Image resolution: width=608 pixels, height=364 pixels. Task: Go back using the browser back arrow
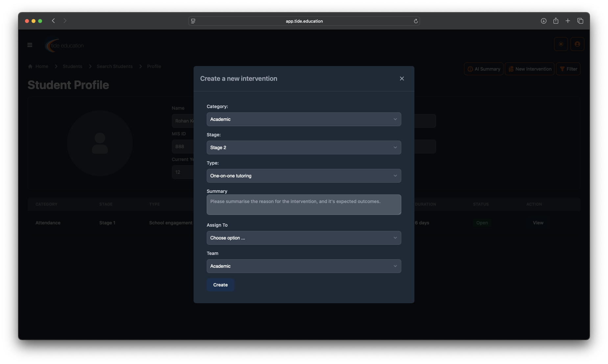(53, 21)
